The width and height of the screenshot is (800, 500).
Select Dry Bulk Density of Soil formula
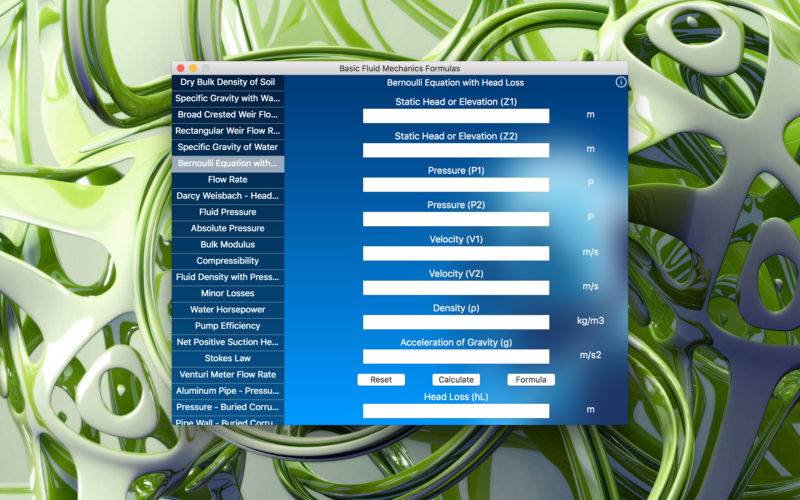[x=228, y=82]
